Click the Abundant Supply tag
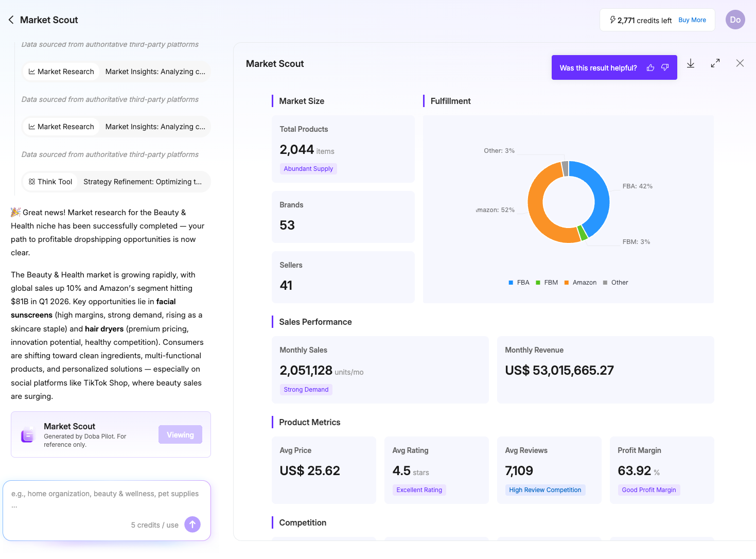Screen dimensions: 756x559 (308, 169)
